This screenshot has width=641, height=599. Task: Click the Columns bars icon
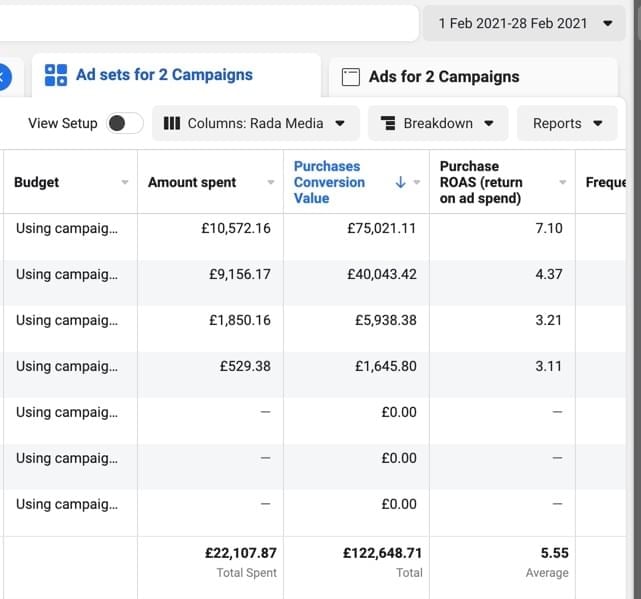(x=171, y=123)
